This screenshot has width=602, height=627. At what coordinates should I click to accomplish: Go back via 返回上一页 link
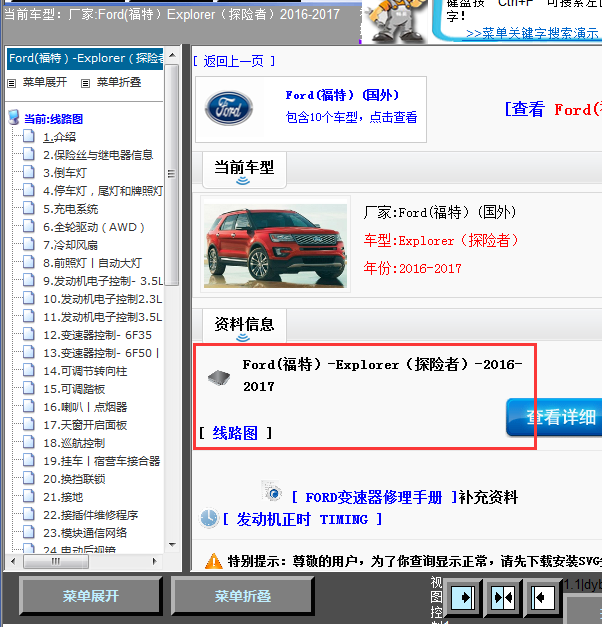[x=234, y=61]
